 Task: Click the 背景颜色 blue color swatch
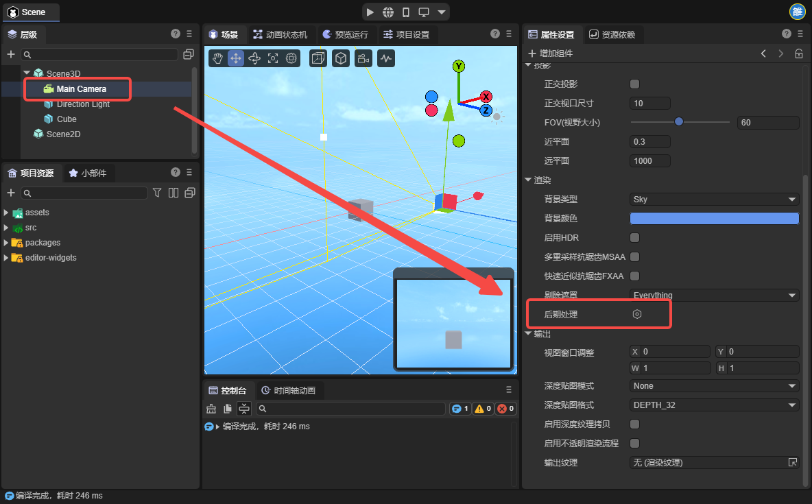[x=714, y=219]
